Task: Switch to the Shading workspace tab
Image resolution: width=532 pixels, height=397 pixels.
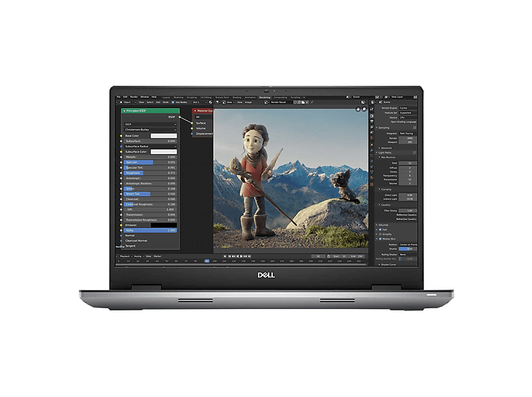Action: (x=236, y=97)
